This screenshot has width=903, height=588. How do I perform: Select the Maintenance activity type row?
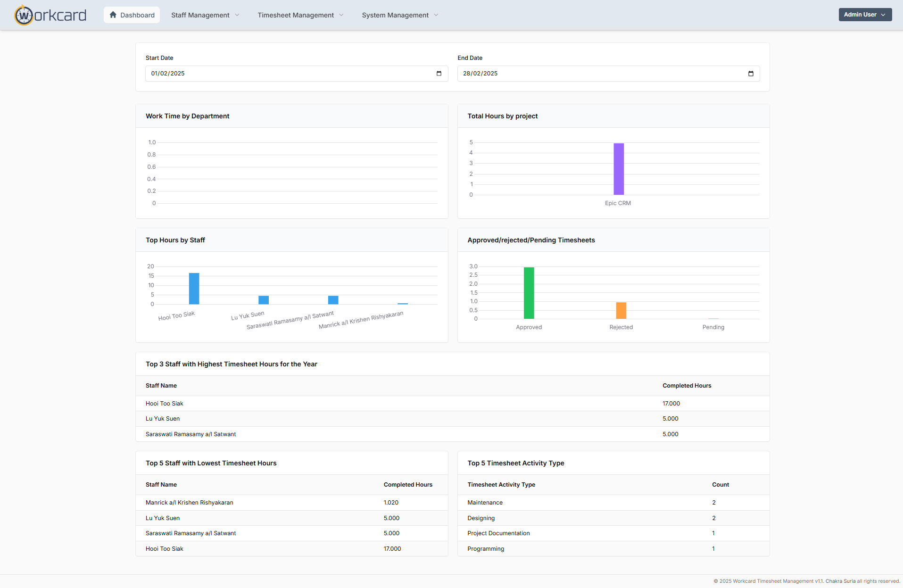point(485,503)
